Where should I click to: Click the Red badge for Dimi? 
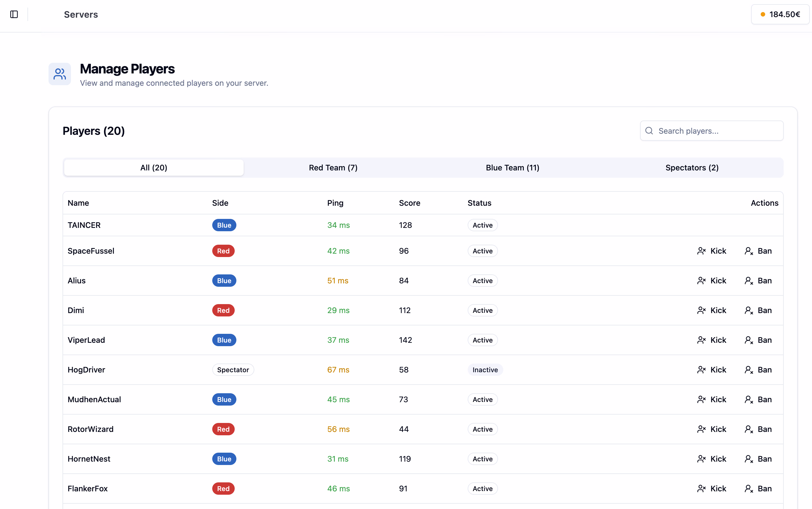[x=223, y=310]
